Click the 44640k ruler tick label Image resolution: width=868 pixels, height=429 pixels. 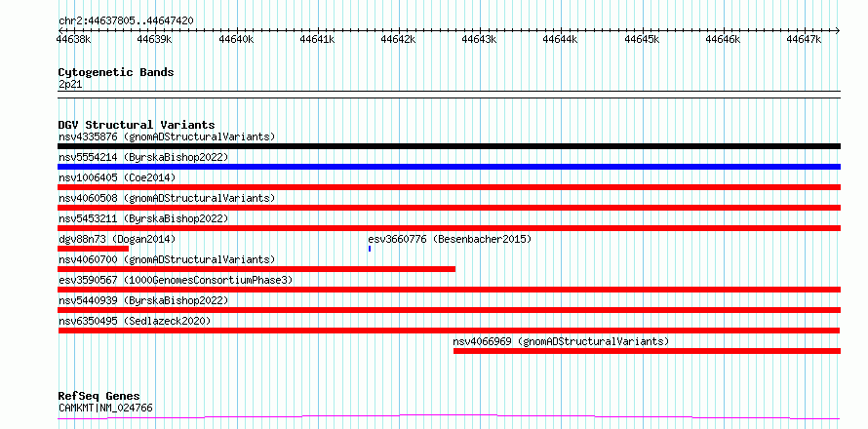coord(236,39)
